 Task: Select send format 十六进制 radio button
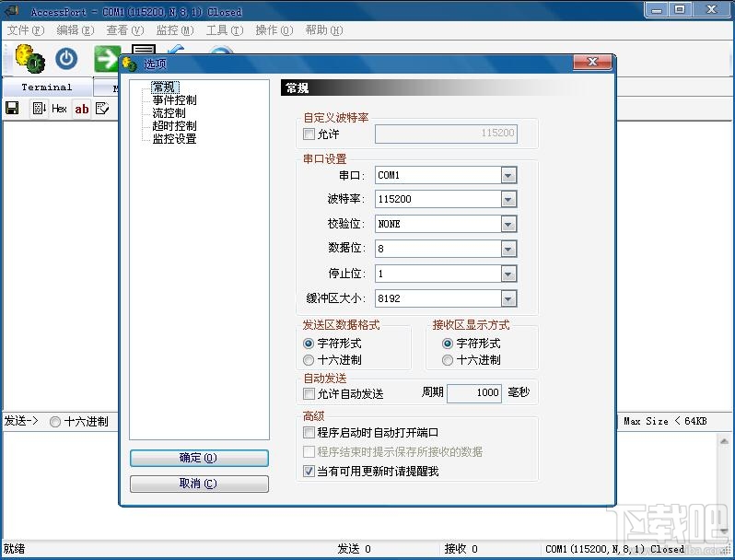pyautogui.click(x=309, y=360)
